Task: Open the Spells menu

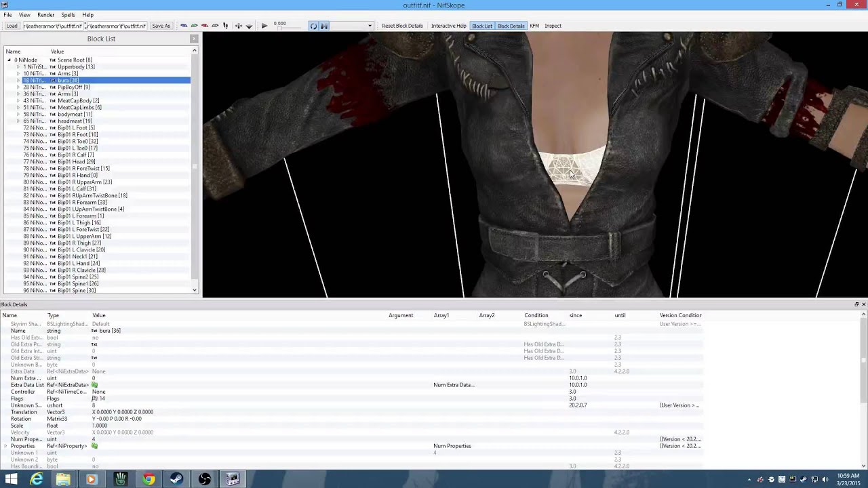Action: [x=68, y=14]
